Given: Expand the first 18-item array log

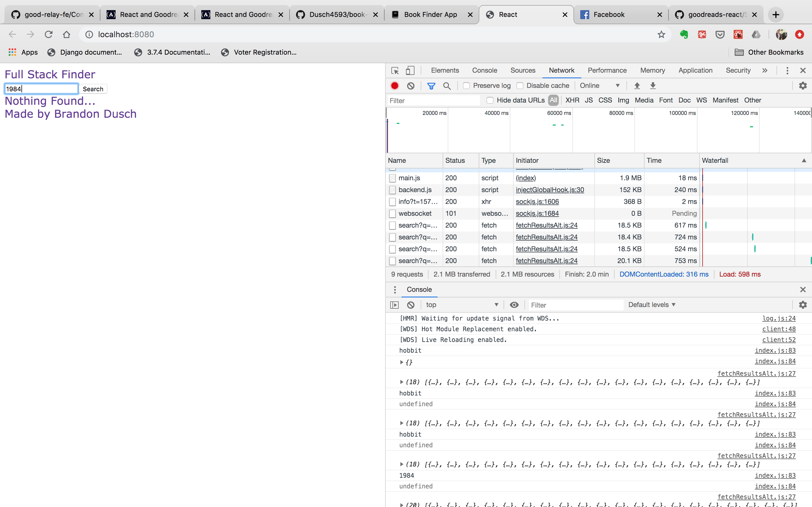Looking at the screenshot, I should pyautogui.click(x=402, y=382).
